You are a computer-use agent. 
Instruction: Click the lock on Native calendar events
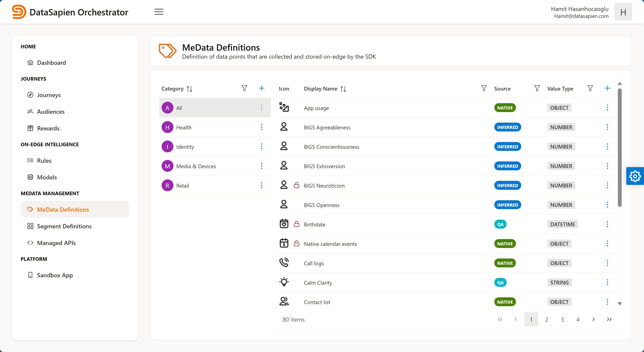[x=297, y=243]
